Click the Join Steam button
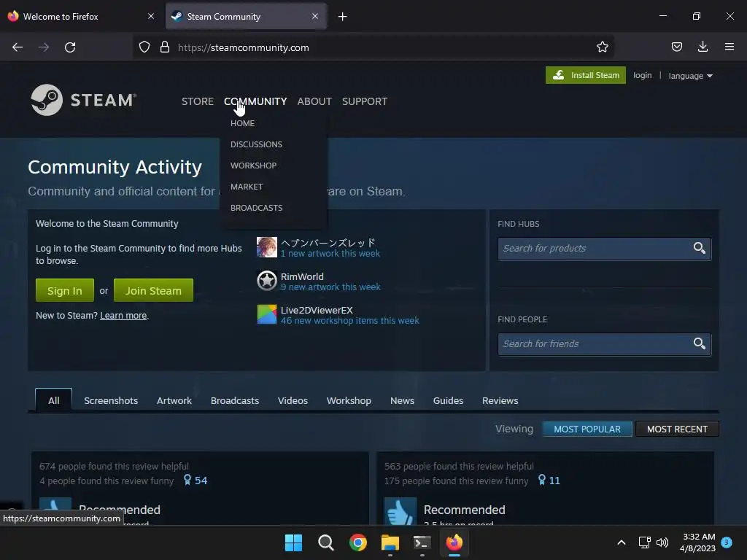 (x=153, y=290)
